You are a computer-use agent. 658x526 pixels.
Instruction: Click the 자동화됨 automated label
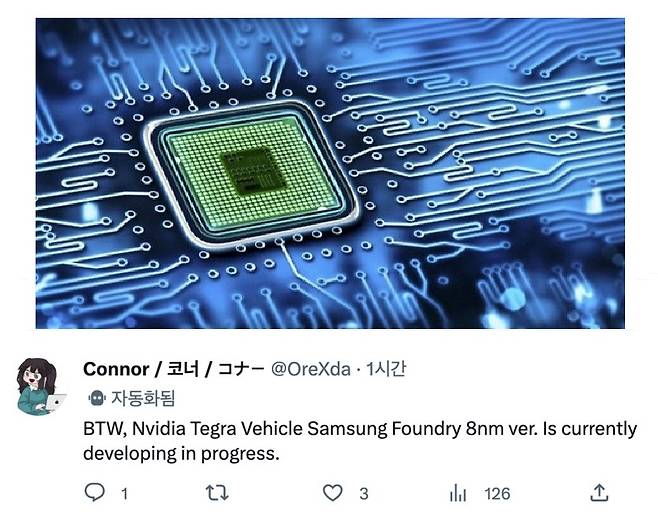(143, 398)
